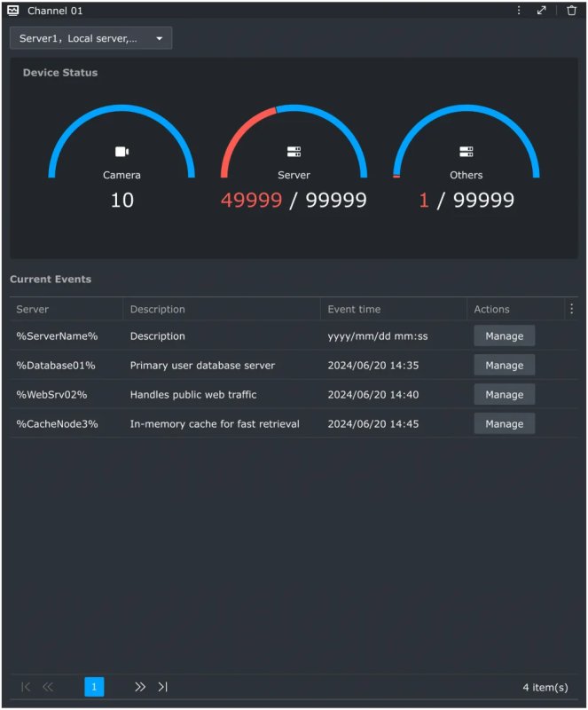
Task: Click the Device Status heading
Action: point(60,73)
